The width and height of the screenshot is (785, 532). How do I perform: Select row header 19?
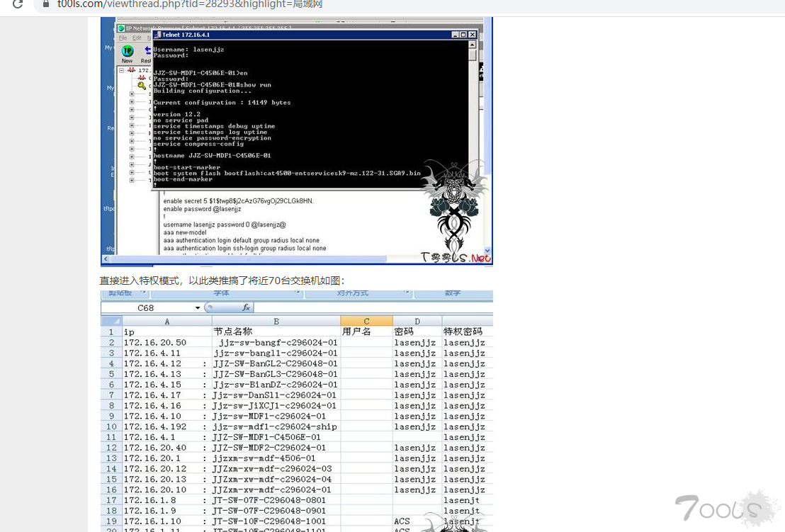pyautogui.click(x=112, y=521)
